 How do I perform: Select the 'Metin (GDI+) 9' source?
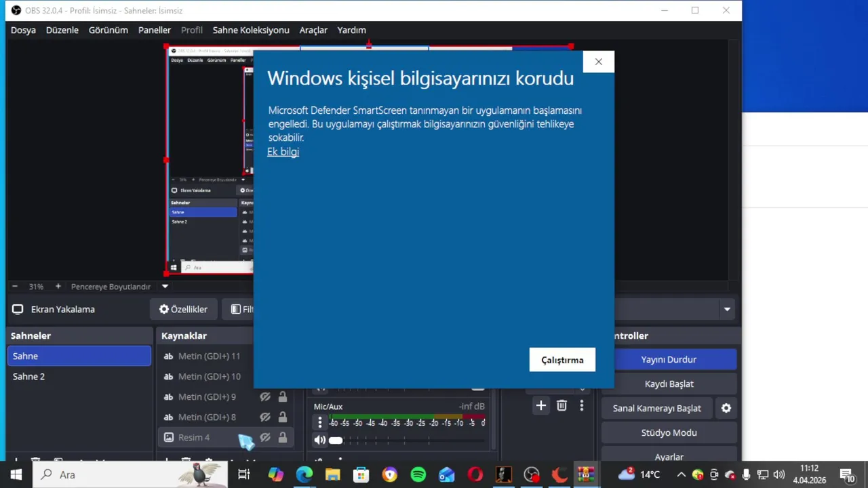coord(207,396)
